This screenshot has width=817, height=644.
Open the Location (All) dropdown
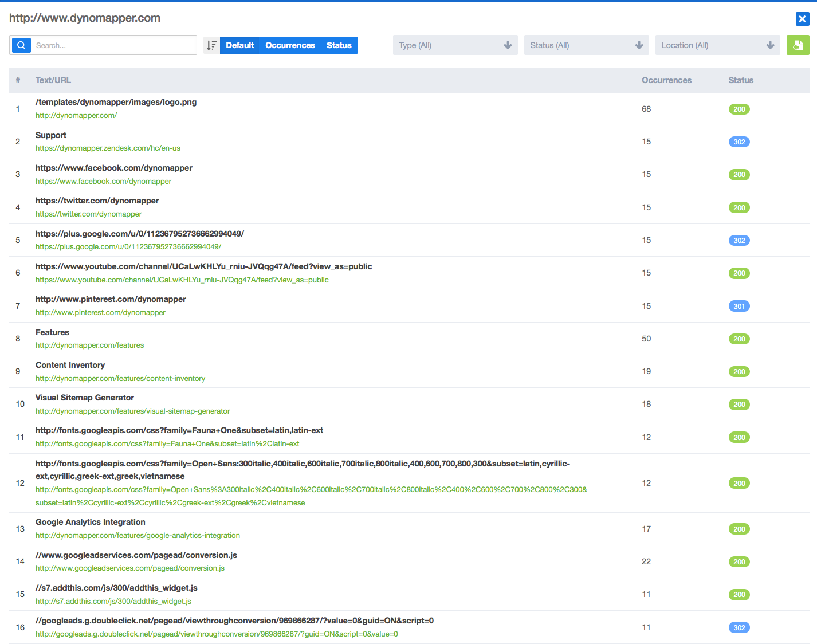pyautogui.click(x=718, y=45)
